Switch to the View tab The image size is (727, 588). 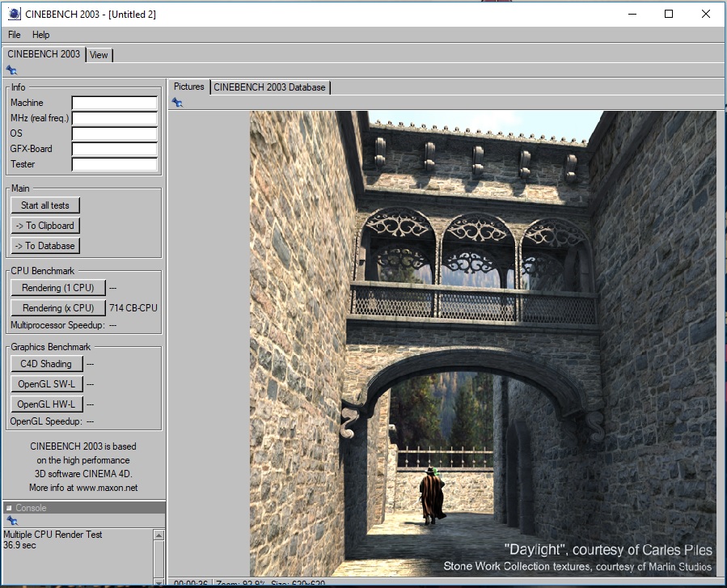pos(99,55)
